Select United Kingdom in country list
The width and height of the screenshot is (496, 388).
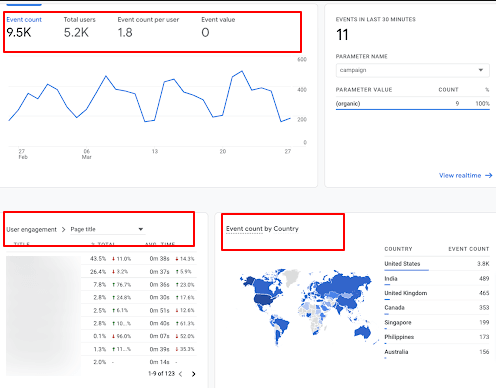click(x=406, y=293)
